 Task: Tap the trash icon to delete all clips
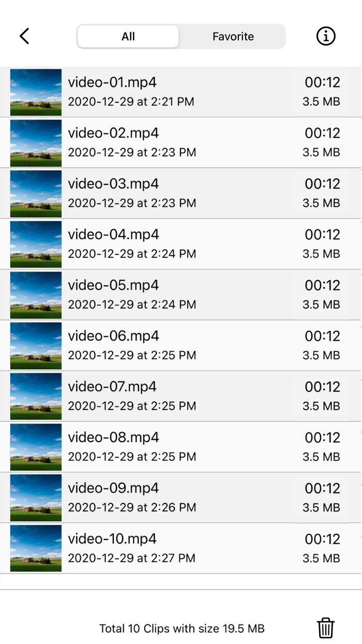pos(325,628)
